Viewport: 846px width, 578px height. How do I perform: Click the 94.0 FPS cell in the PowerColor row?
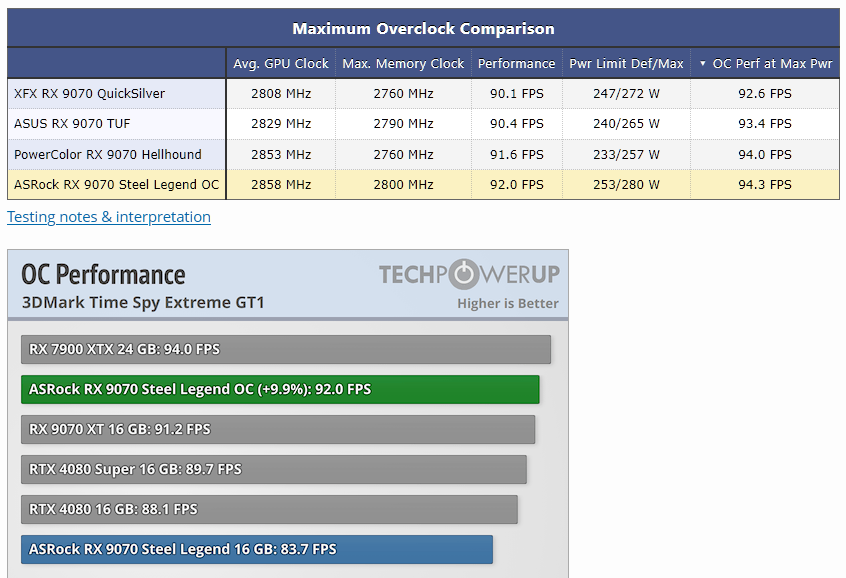tap(765, 154)
